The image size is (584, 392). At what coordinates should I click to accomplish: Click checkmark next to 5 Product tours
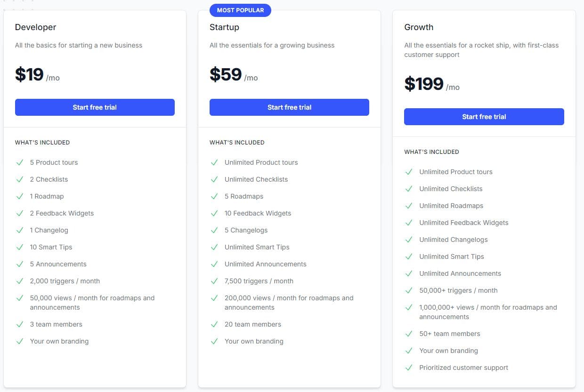point(19,162)
